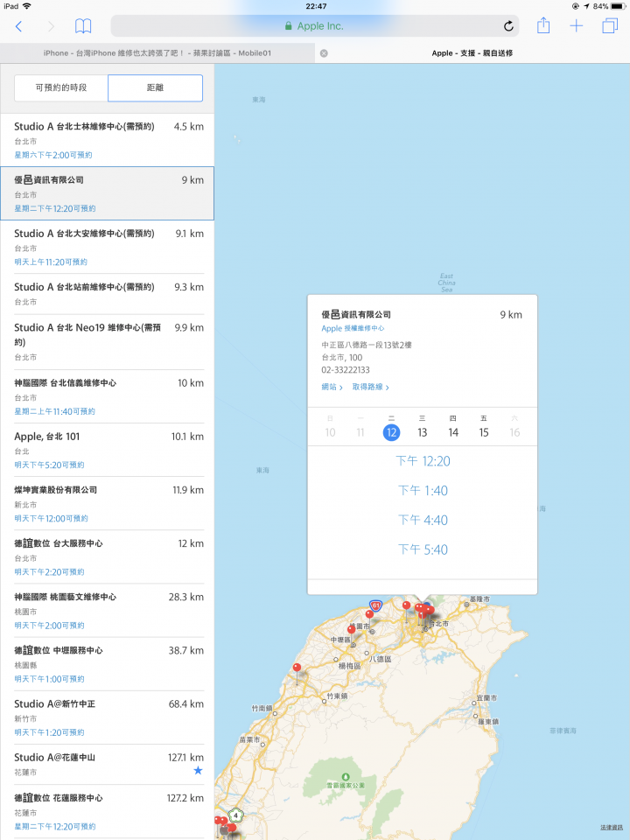Pick the 下午 1:40 time slot
The image size is (630, 840).
423,491
